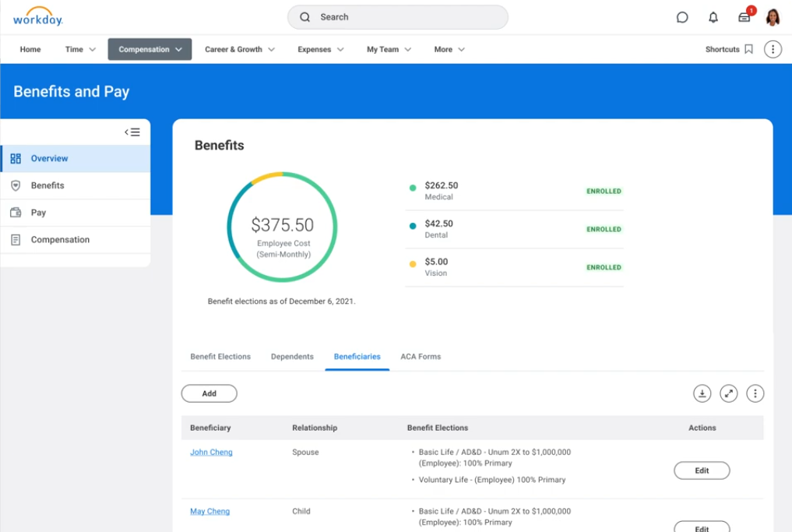
Task: Open John Cheng beneficiary link
Action: tap(211, 452)
